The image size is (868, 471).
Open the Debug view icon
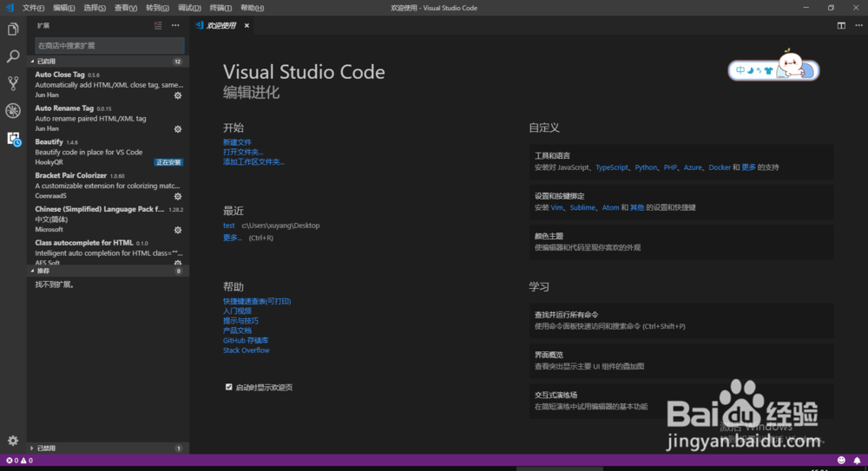click(13, 110)
